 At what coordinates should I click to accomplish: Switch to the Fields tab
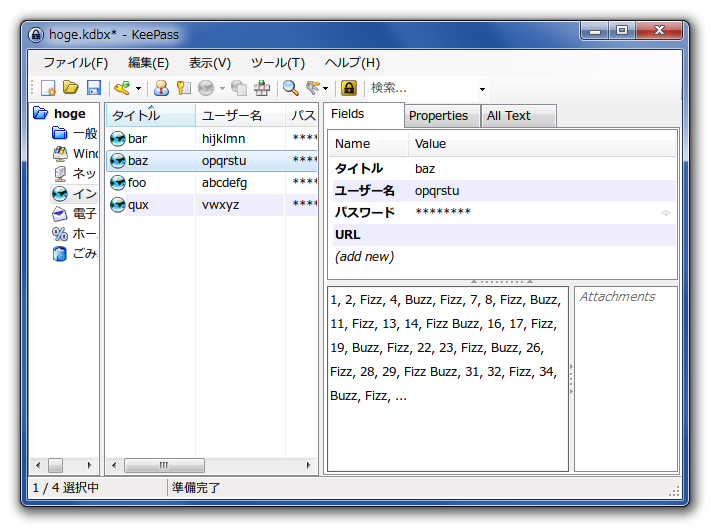click(364, 114)
